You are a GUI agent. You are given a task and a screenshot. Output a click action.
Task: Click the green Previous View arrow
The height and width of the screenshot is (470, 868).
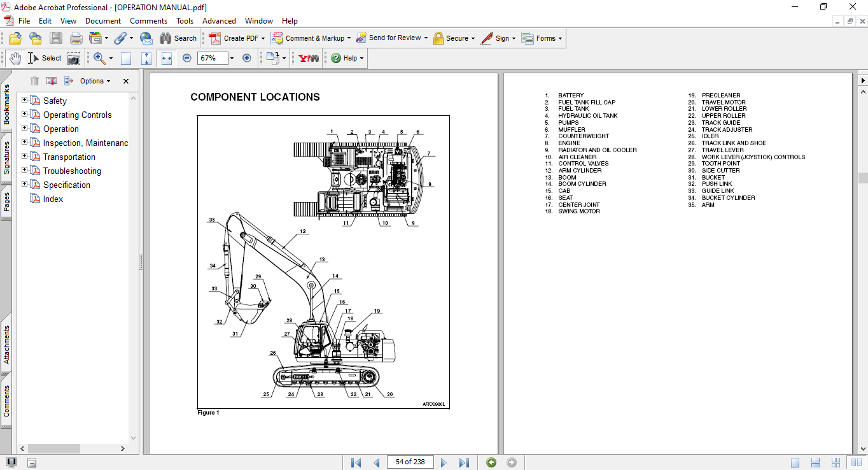tap(491, 462)
